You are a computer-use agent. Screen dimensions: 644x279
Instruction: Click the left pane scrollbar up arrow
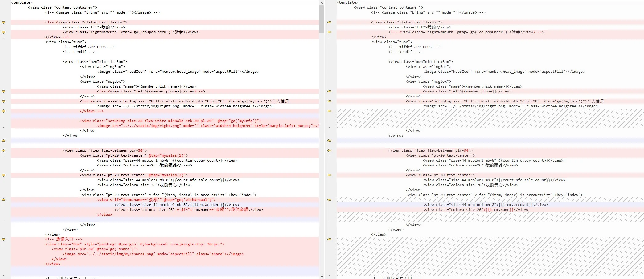point(322,3)
